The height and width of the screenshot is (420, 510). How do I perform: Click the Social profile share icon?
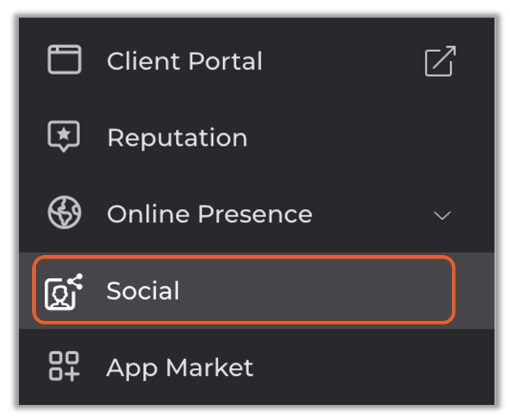[x=64, y=292]
